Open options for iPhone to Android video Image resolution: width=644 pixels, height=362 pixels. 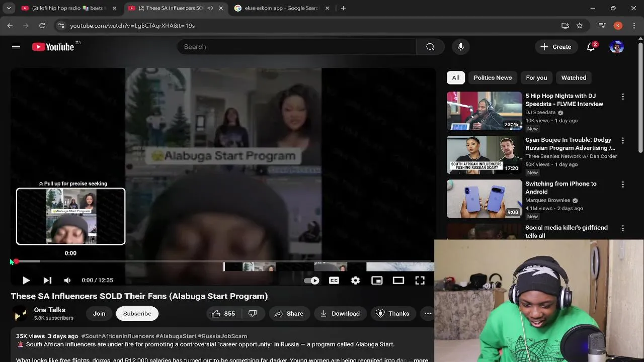point(623,185)
